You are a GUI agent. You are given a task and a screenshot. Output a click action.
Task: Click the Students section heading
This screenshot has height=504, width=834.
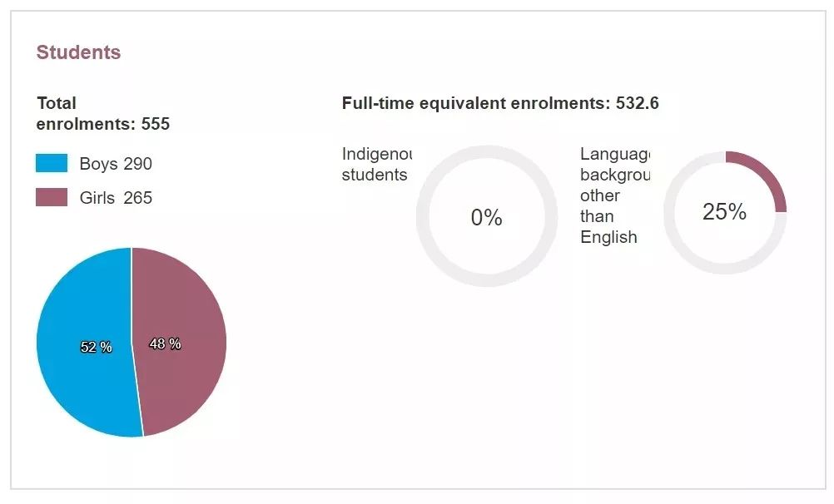(78, 52)
